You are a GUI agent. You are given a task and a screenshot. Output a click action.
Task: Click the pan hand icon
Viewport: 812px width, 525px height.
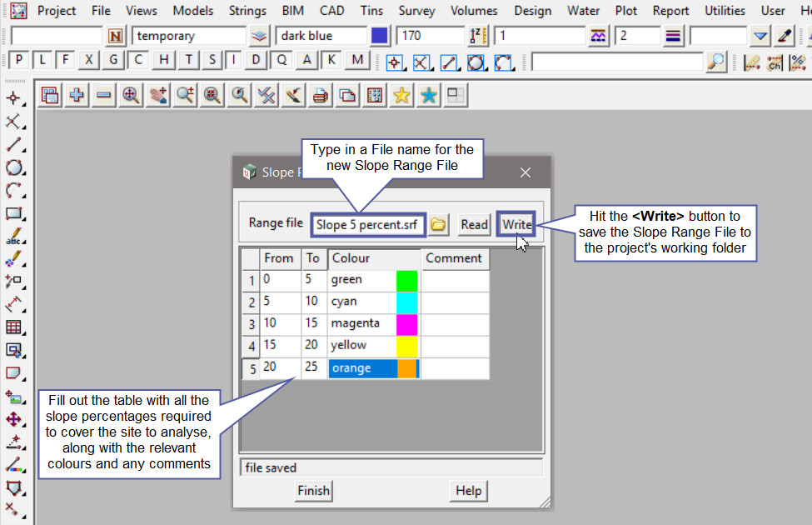point(158,95)
